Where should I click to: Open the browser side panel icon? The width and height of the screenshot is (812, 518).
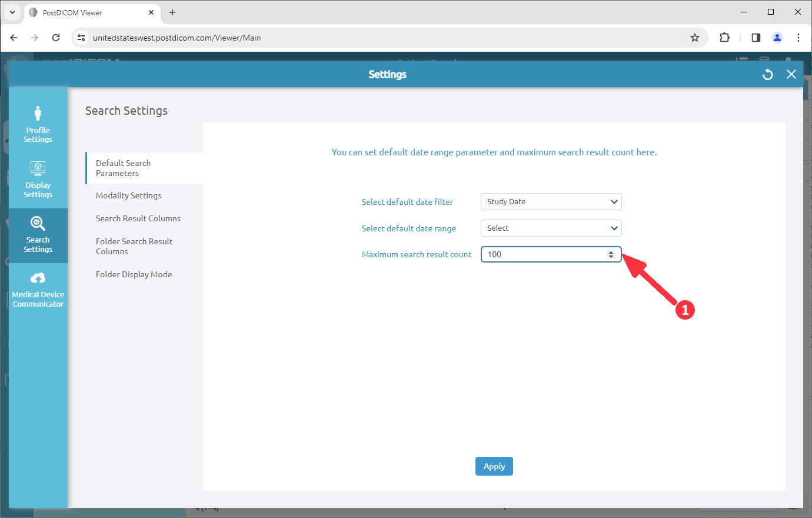756,37
